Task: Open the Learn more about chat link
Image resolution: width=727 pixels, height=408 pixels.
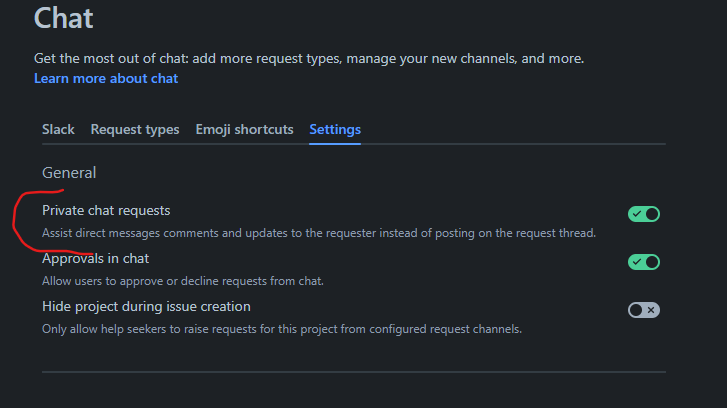Action: pyautogui.click(x=106, y=78)
